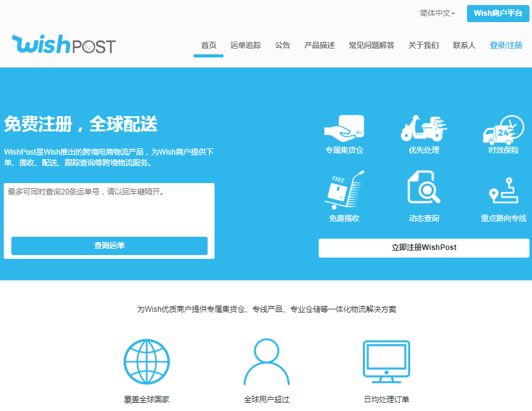Go to the 关于我们 page
Screen dimensions: 532x411
[423, 45]
